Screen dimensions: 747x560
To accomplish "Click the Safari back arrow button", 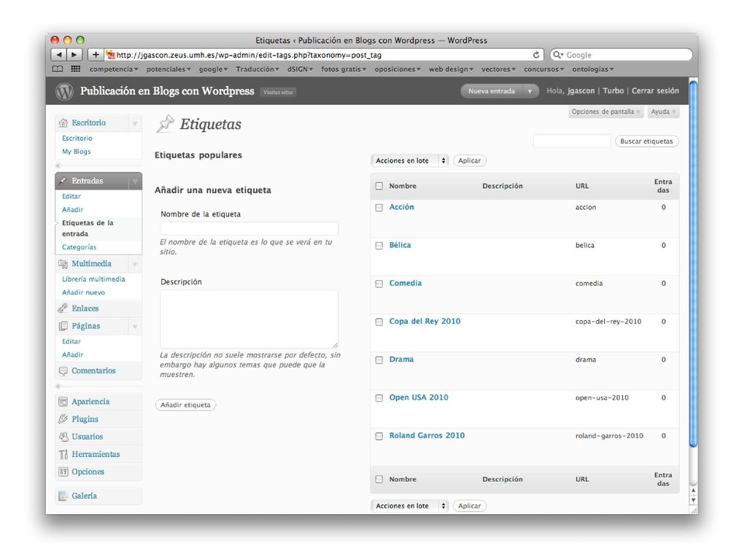I will click(x=58, y=55).
